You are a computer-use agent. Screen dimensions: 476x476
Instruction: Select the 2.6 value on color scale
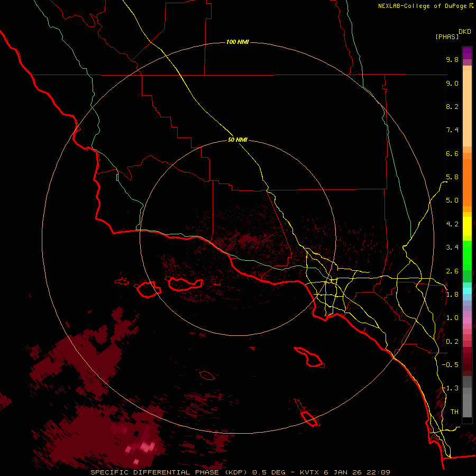point(452,271)
